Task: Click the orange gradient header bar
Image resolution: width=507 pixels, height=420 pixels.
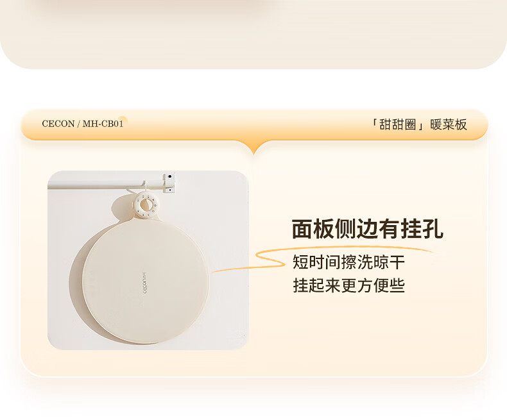Action: [254, 124]
